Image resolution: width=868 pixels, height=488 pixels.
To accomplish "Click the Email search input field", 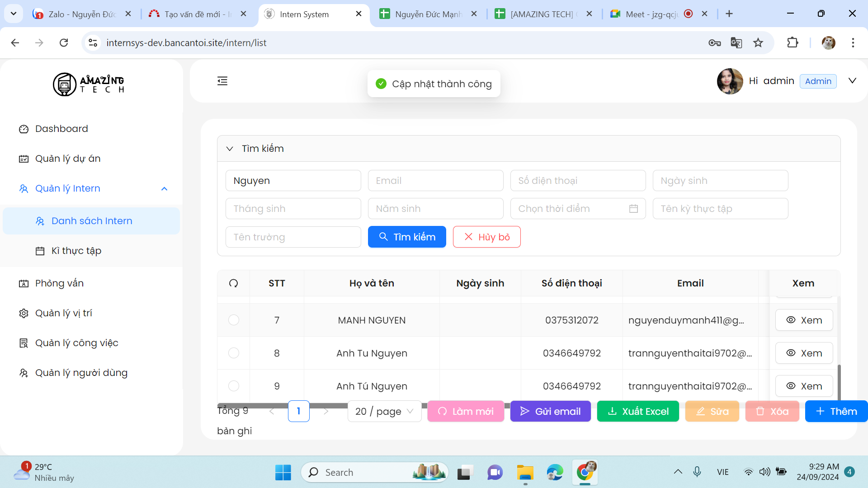I will pyautogui.click(x=435, y=181).
